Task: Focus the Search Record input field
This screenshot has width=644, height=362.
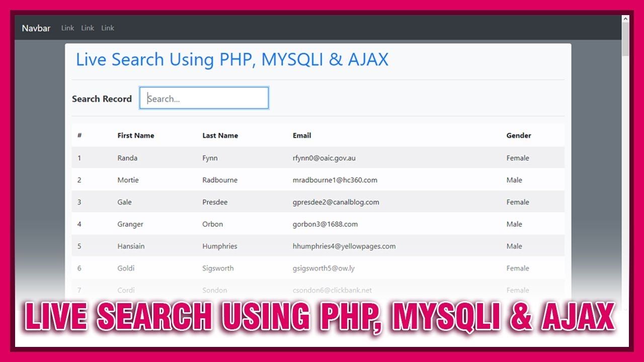Action: point(204,98)
